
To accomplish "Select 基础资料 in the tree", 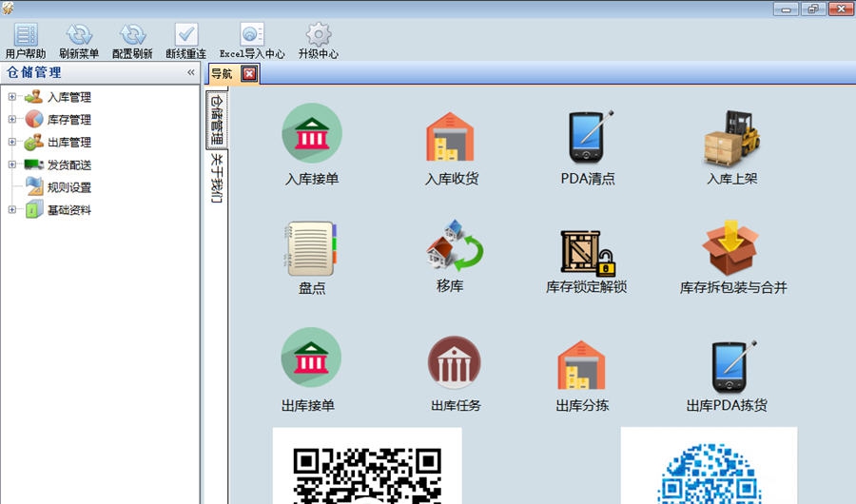I will click(x=68, y=210).
